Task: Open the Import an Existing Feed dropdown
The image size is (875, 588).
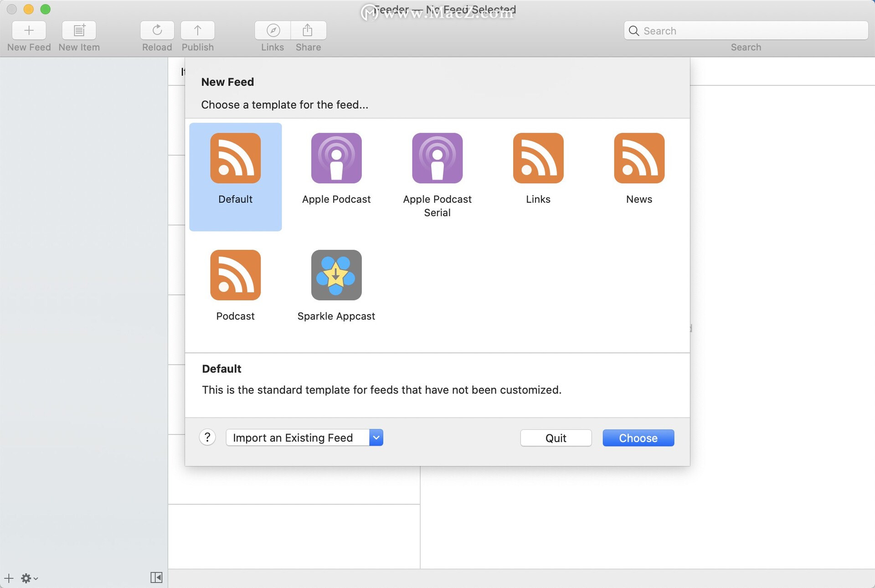Action: [x=376, y=438]
